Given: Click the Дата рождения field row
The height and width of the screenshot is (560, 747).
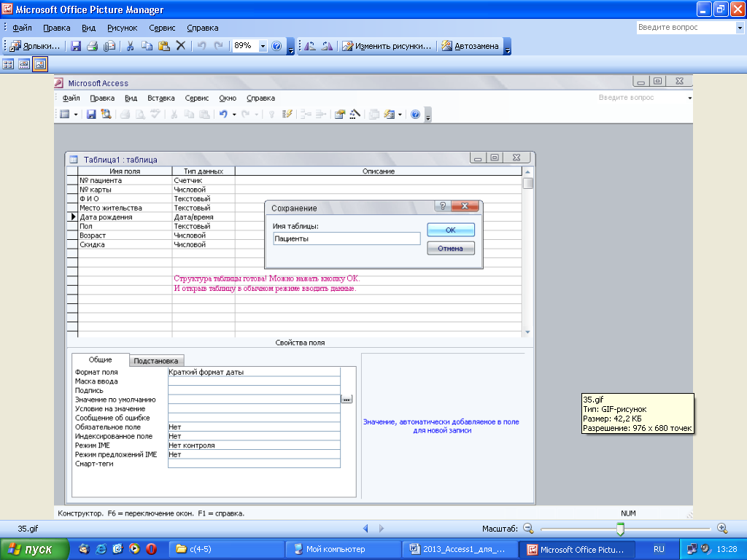Looking at the screenshot, I should coord(294,217).
